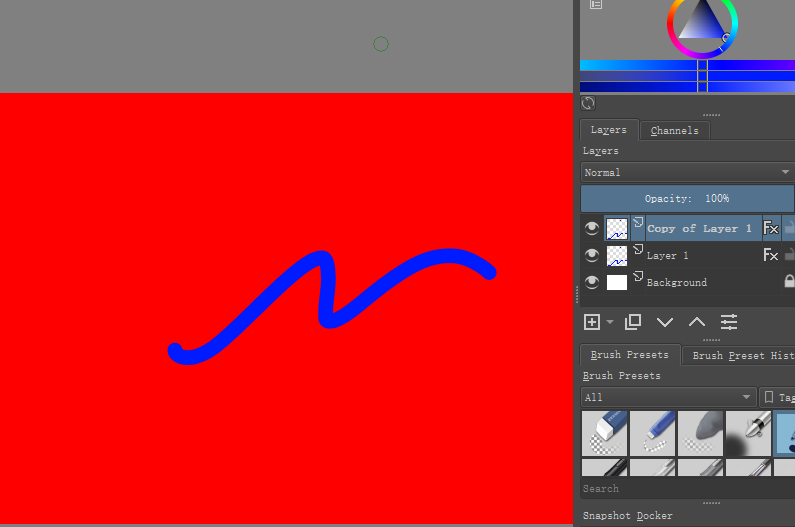Click the layer Opacity 100% slider

[x=687, y=198]
